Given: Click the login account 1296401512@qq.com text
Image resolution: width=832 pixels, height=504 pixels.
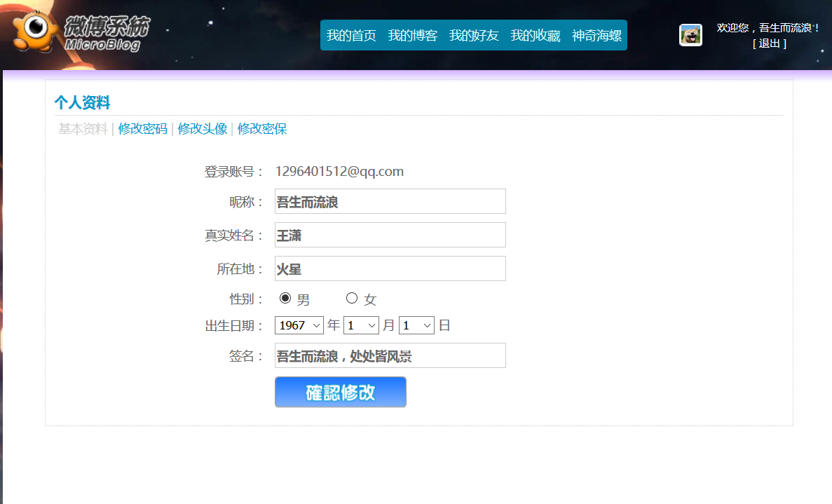Looking at the screenshot, I should coord(339,171).
